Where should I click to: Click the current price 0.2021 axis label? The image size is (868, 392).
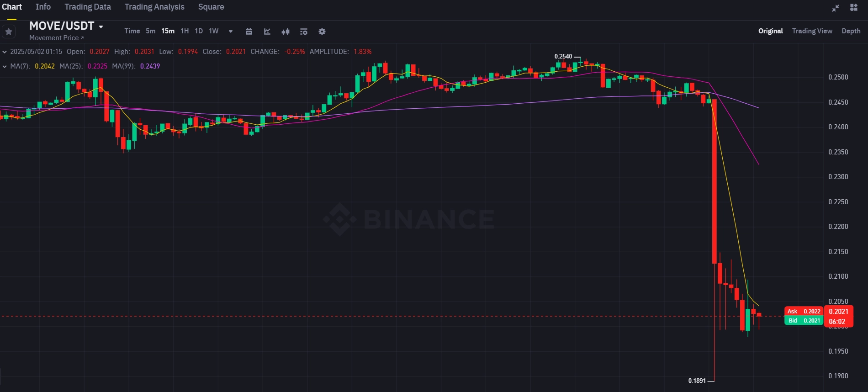pyautogui.click(x=838, y=312)
